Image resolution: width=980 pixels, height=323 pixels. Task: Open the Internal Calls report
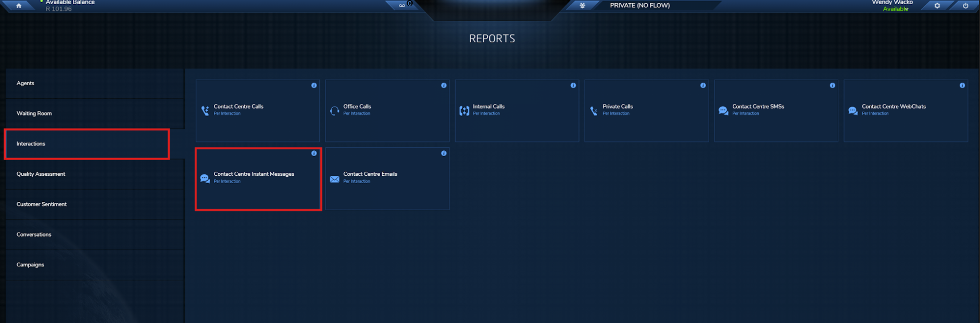pyautogui.click(x=517, y=111)
